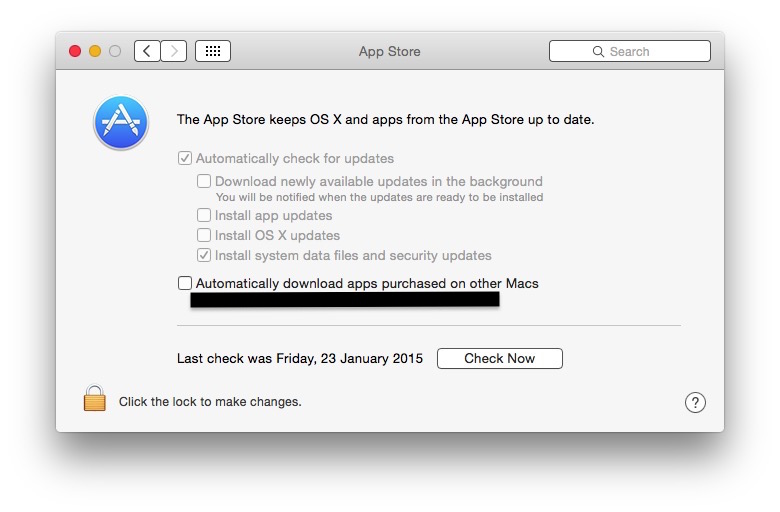The width and height of the screenshot is (780, 512).
Task: Click the lock icon to make changes
Action: 95,398
